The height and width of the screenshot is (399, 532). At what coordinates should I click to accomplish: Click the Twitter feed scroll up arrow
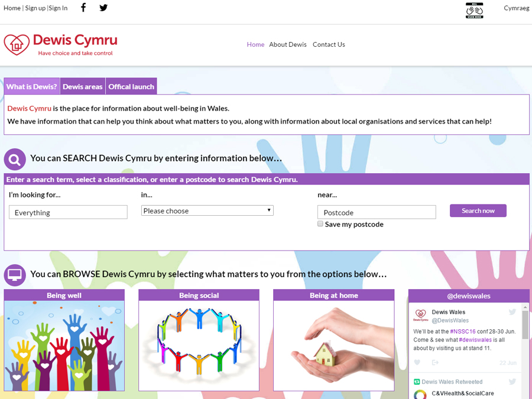pyautogui.click(x=525, y=307)
